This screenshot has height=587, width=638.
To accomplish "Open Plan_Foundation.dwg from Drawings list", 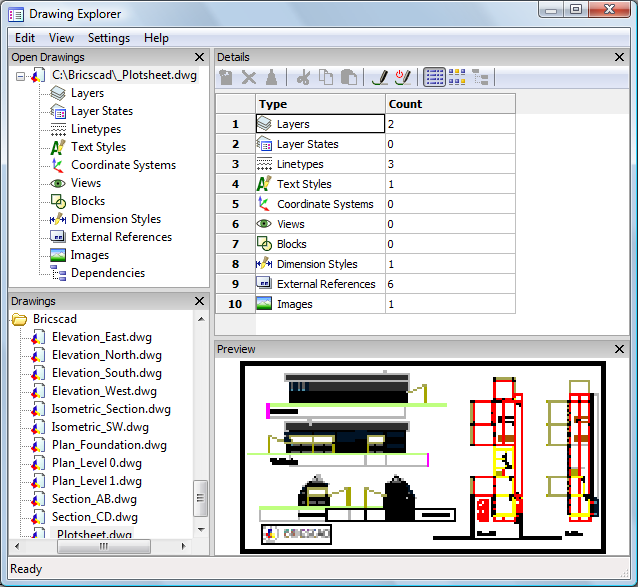I will 109,445.
